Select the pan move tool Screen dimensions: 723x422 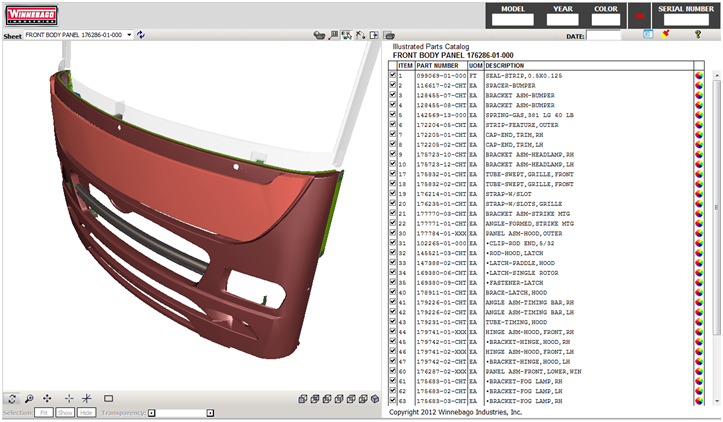[48, 398]
